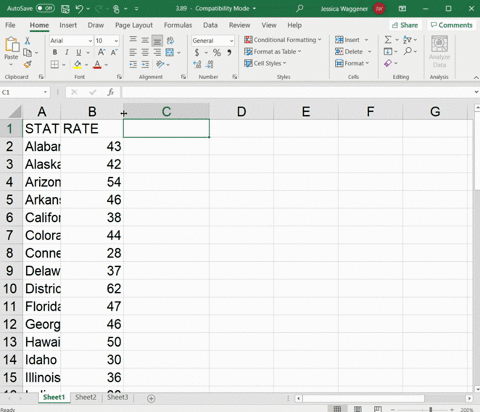The height and width of the screenshot is (412, 480).
Task: Open Format cells dropdown
Action: (352, 63)
